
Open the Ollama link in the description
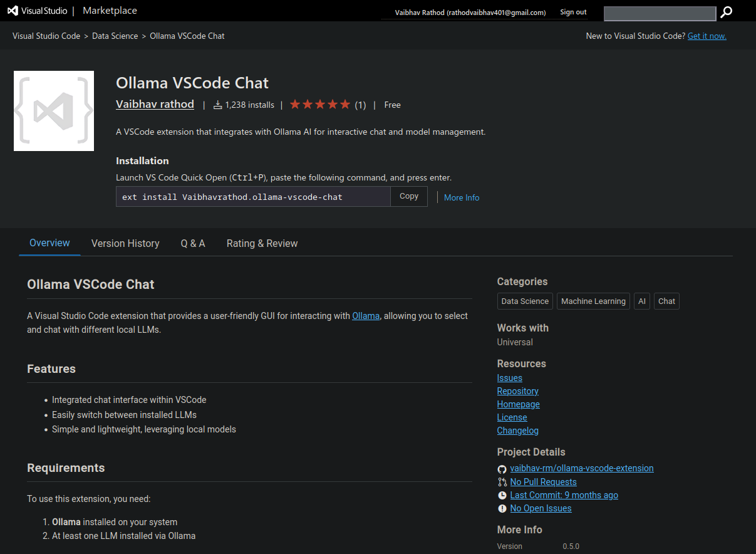click(x=366, y=315)
